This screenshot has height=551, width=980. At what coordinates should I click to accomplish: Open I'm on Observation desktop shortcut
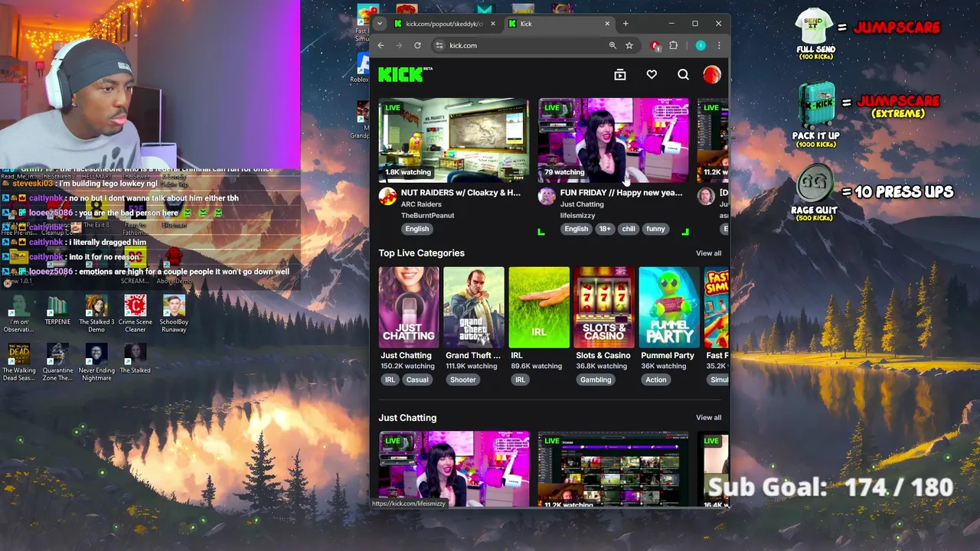click(19, 315)
